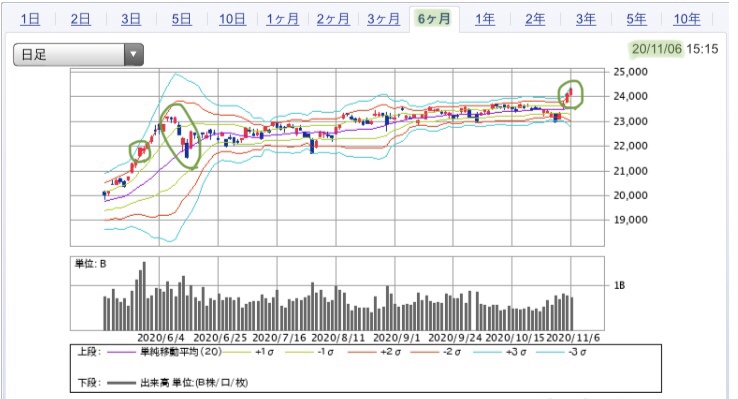Viewport: 738px width, 399px height.
Task: Open the 5日 chart range
Action: (182, 19)
